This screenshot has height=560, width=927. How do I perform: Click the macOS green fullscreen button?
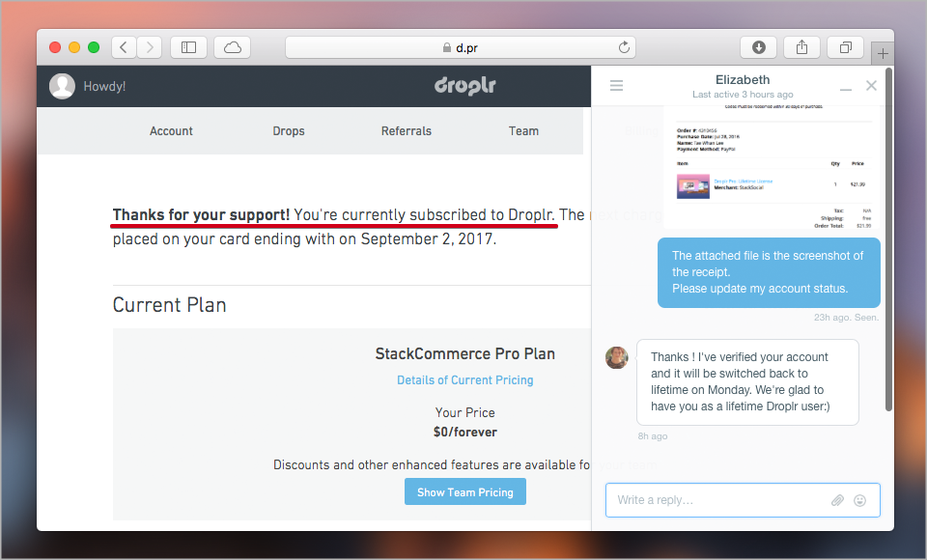(94, 47)
